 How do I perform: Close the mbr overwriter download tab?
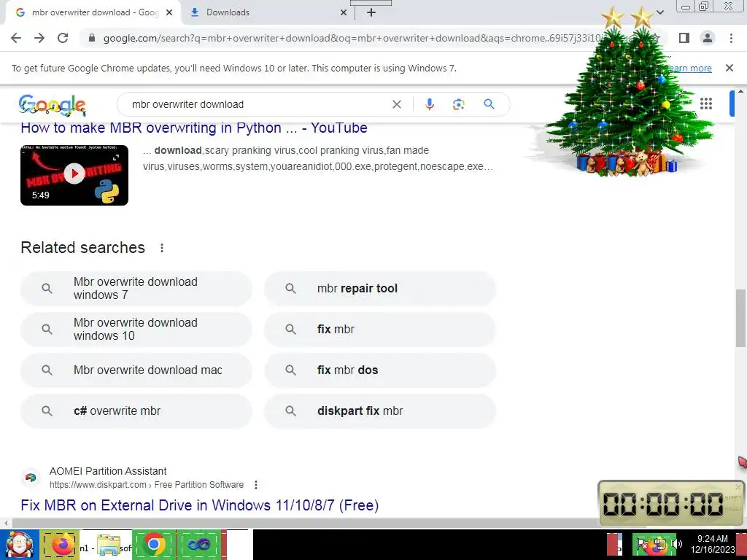[169, 13]
